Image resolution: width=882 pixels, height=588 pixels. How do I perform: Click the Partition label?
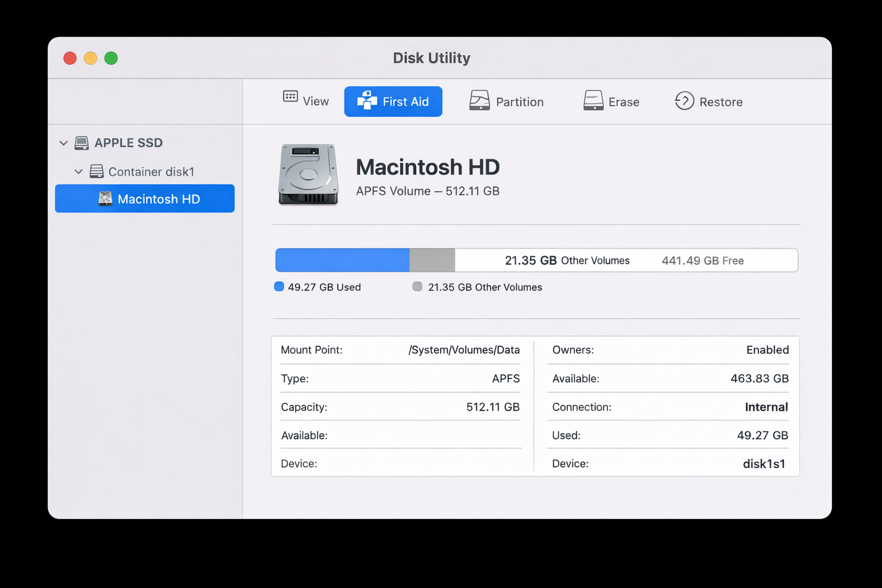click(520, 102)
